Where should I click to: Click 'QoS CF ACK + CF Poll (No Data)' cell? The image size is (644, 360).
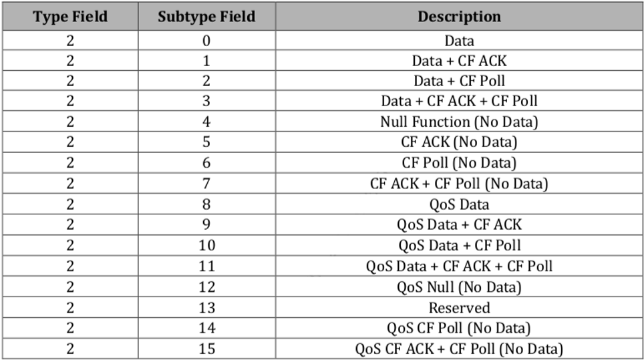(459, 349)
